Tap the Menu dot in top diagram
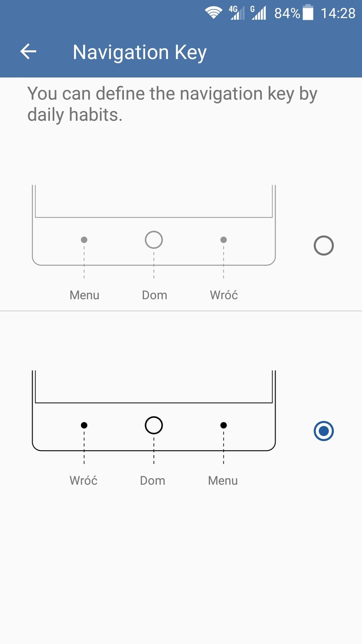362x644 pixels. coord(84,240)
